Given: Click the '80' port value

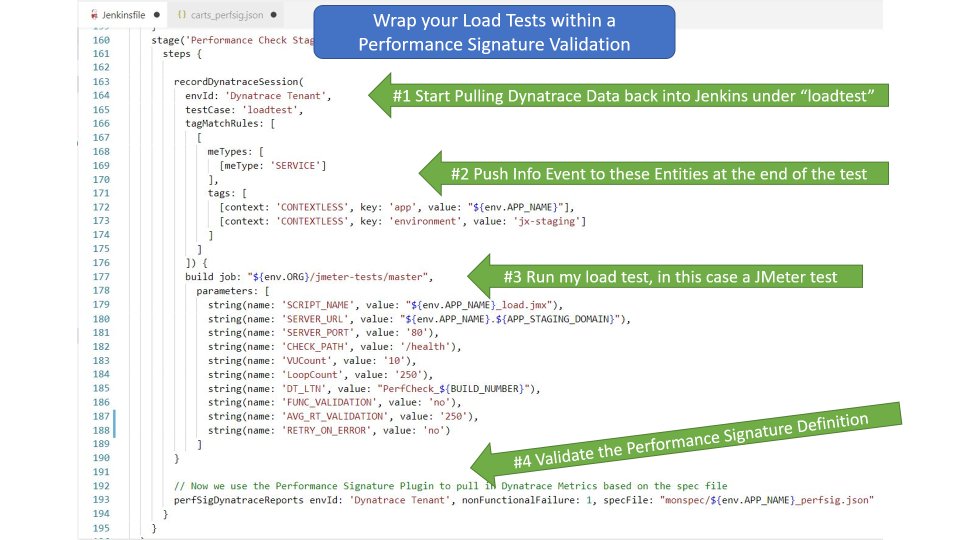Looking at the screenshot, I should (416, 332).
